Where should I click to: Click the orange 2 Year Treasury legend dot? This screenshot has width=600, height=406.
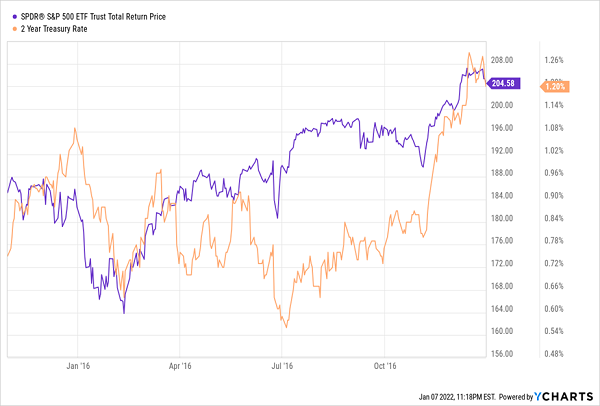click(15, 29)
